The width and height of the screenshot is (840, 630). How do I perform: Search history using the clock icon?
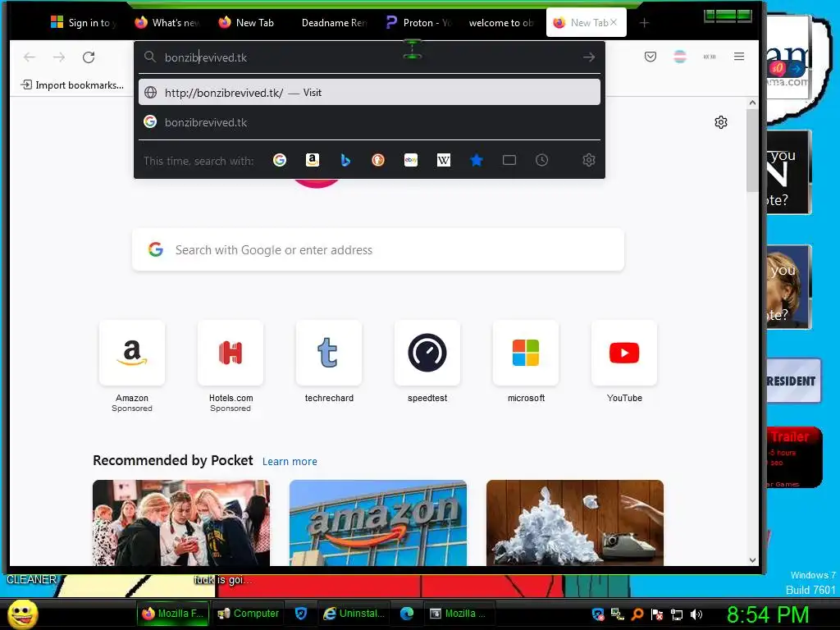[541, 160]
